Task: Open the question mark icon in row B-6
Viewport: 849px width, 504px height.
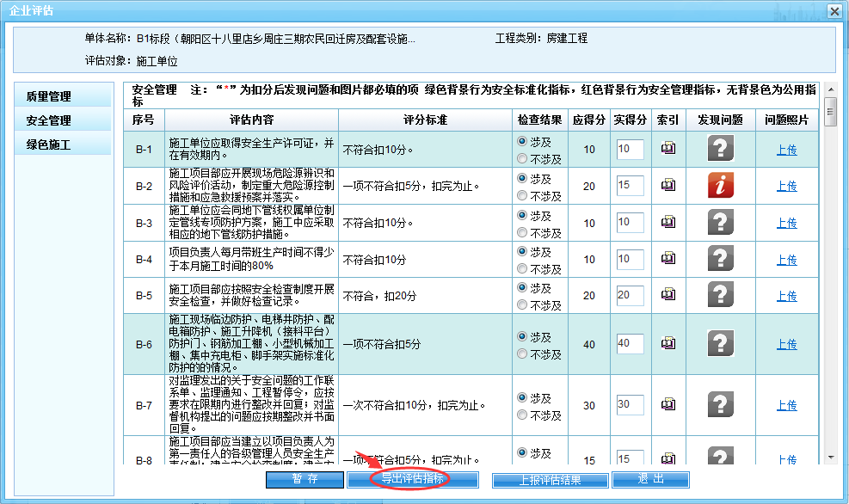Action: [x=721, y=344]
